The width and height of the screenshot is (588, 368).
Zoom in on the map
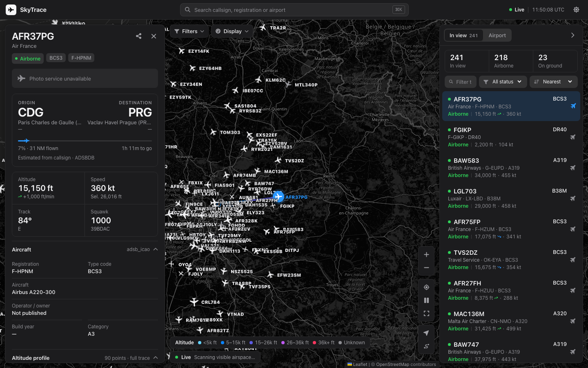[426, 254]
